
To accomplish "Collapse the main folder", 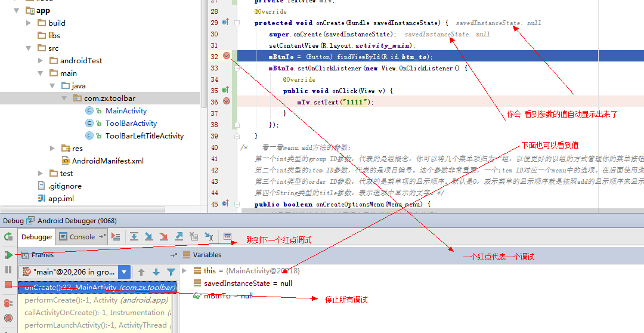I will click(41, 73).
